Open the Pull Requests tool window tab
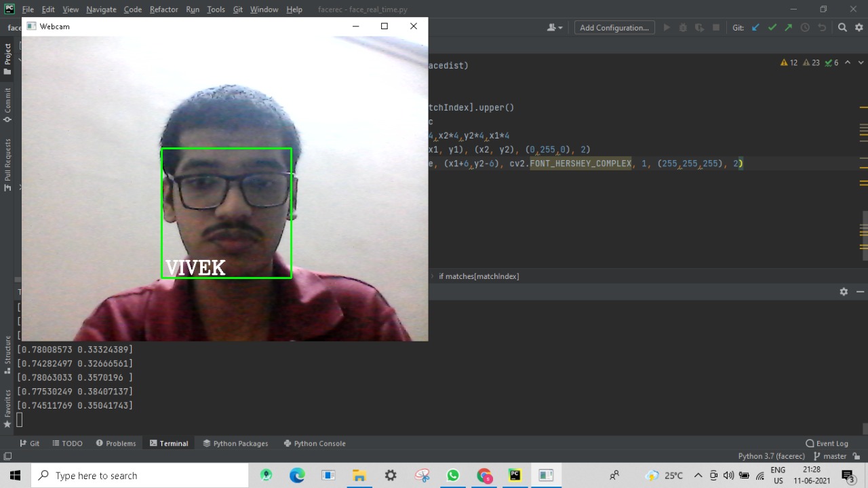Screen dimensions: 868x488 point(7,165)
